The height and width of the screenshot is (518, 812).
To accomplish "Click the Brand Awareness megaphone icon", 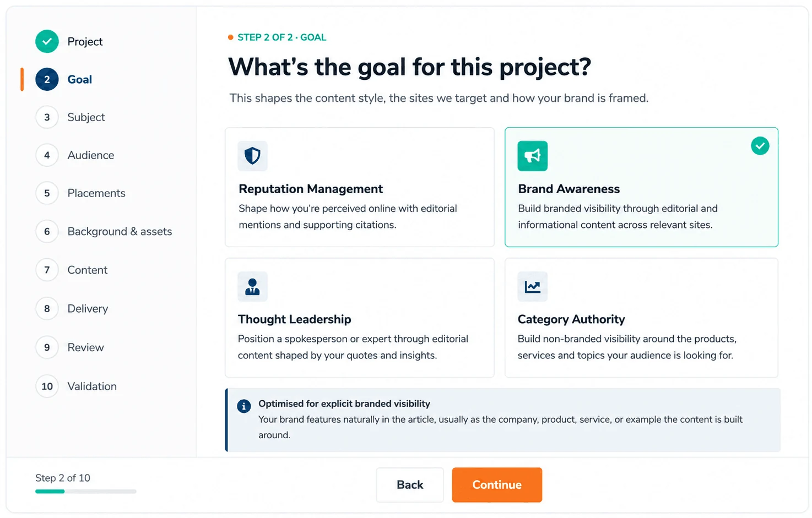I will [532, 156].
